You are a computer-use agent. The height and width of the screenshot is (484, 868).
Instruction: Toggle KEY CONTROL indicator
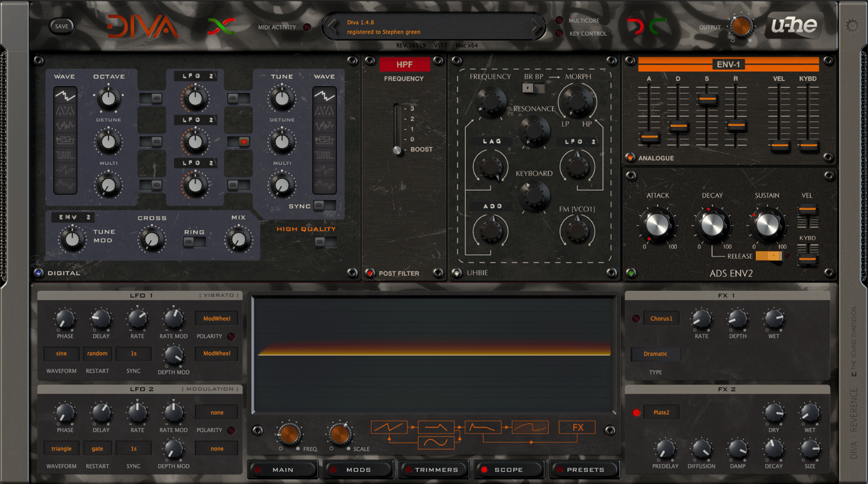[559, 34]
